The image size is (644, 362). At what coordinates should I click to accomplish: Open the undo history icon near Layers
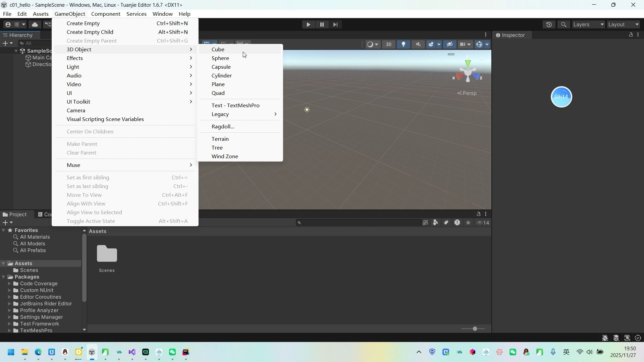pyautogui.click(x=549, y=24)
